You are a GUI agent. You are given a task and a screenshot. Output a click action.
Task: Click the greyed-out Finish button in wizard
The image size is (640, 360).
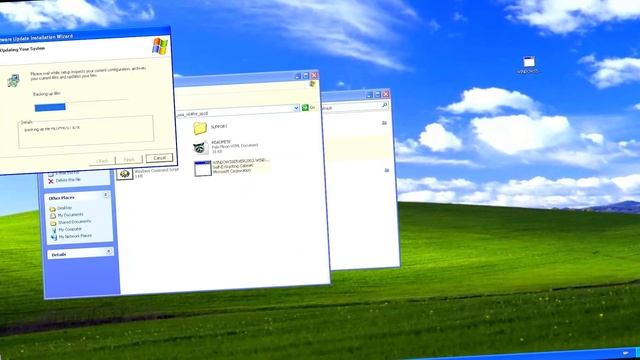click(x=129, y=159)
